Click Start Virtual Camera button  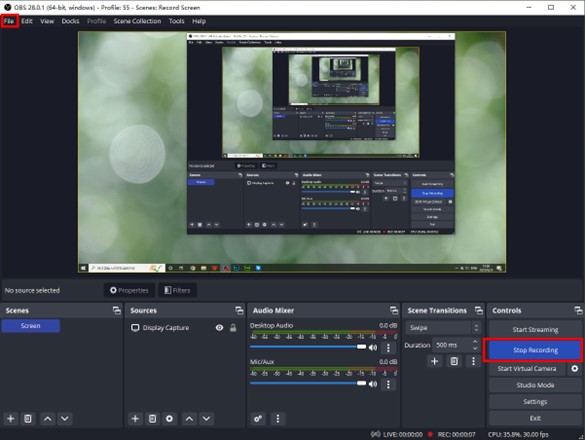527,369
